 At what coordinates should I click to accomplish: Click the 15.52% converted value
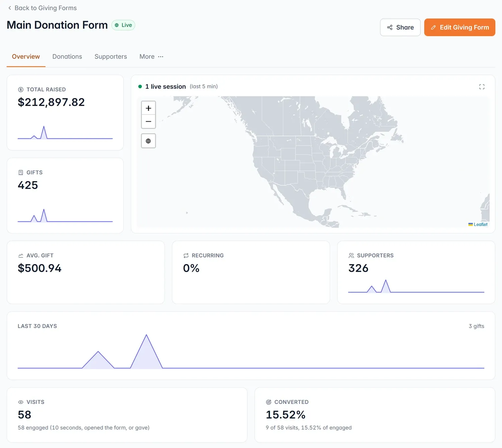(x=285, y=415)
